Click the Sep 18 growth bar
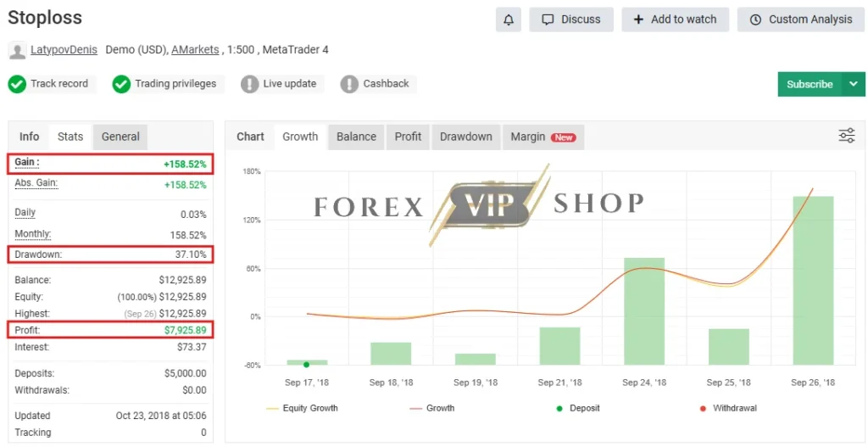 coord(391,354)
